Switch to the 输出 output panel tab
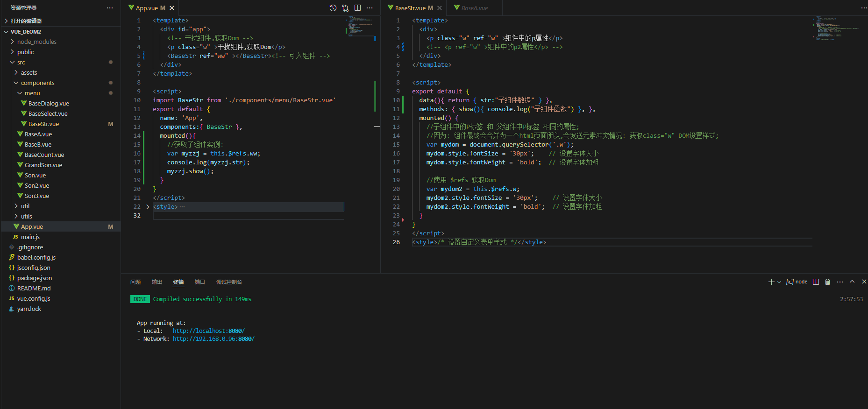The width and height of the screenshot is (868, 409). (x=157, y=282)
